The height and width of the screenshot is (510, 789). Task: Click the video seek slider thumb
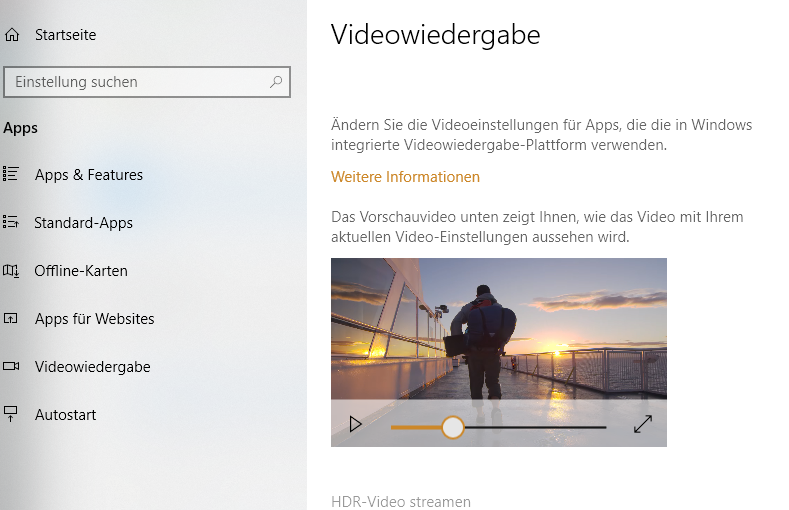coord(452,428)
